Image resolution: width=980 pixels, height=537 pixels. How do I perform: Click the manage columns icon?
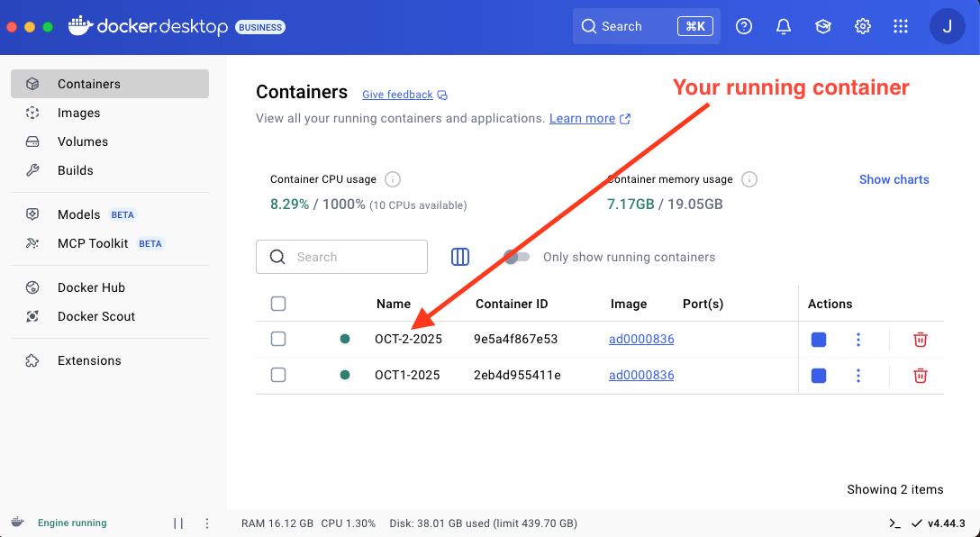pos(460,257)
